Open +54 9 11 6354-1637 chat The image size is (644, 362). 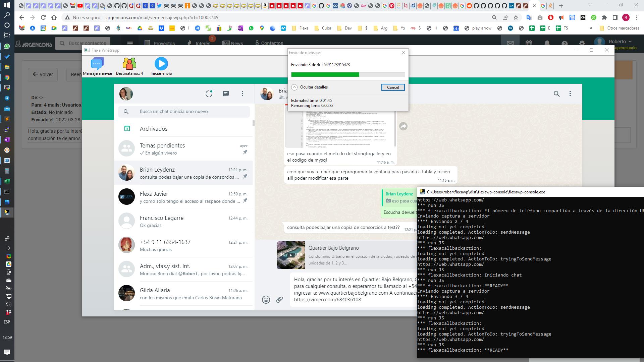[184, 245]
